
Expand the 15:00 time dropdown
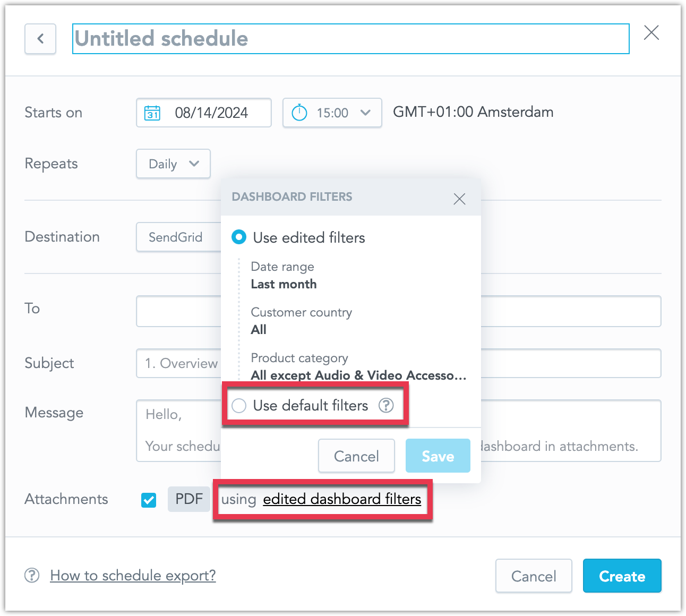point(332,113)
